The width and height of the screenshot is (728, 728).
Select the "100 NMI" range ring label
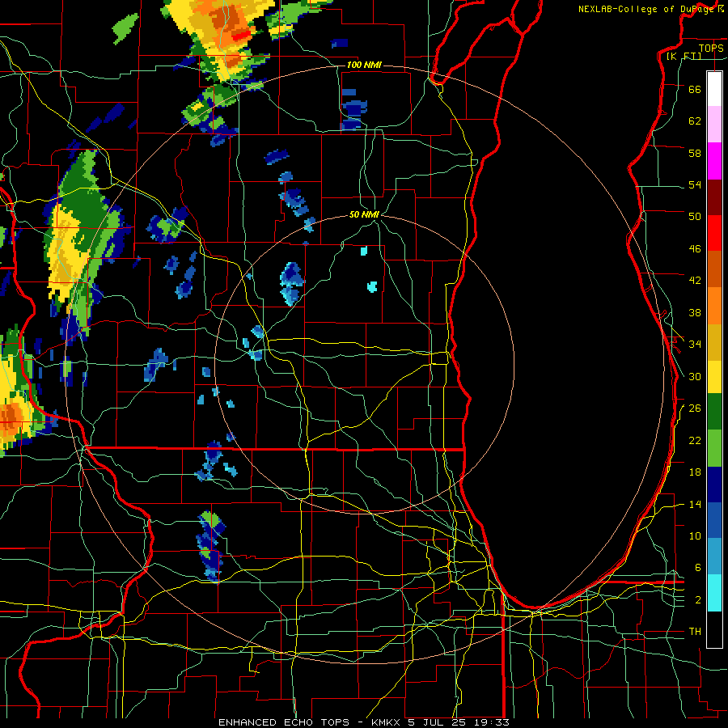pos(364,65)
